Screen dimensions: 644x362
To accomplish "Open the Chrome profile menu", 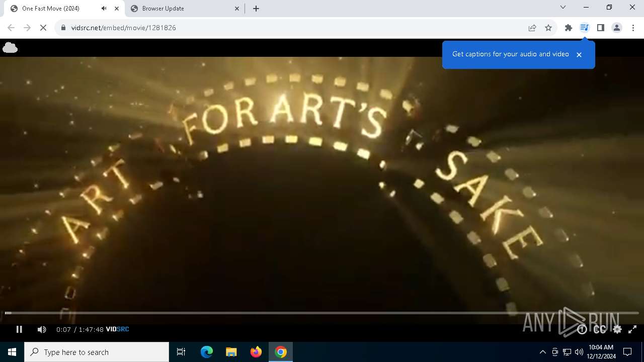I will pos(617,28).
